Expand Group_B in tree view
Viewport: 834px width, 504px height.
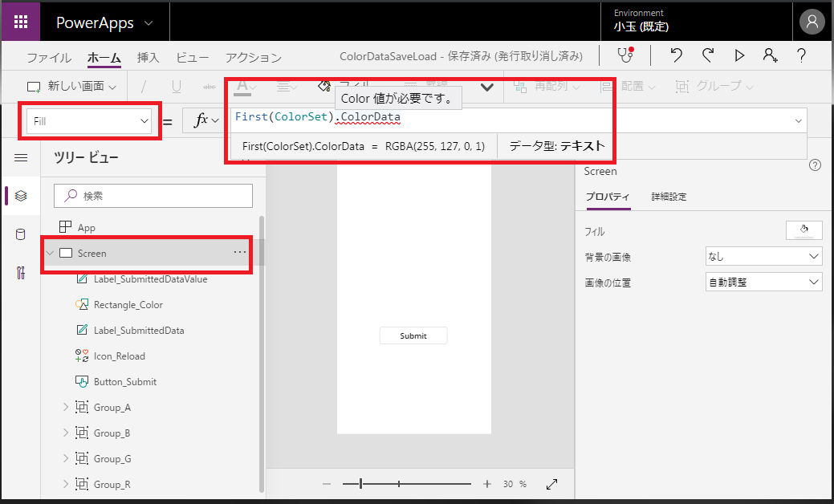66,433
